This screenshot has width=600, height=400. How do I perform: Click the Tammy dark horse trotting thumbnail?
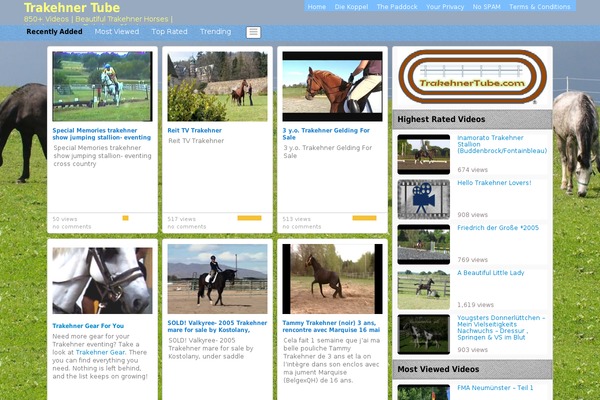coord(332,279)
